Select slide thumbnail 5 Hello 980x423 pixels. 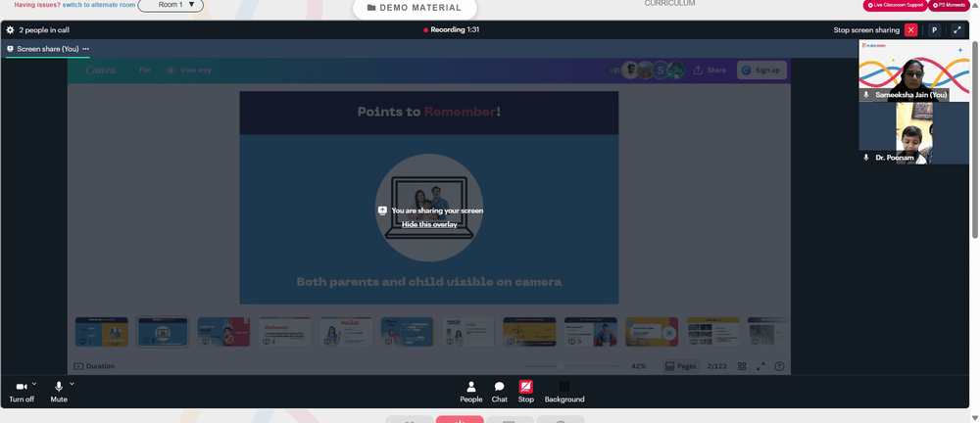tap(346, 332)
